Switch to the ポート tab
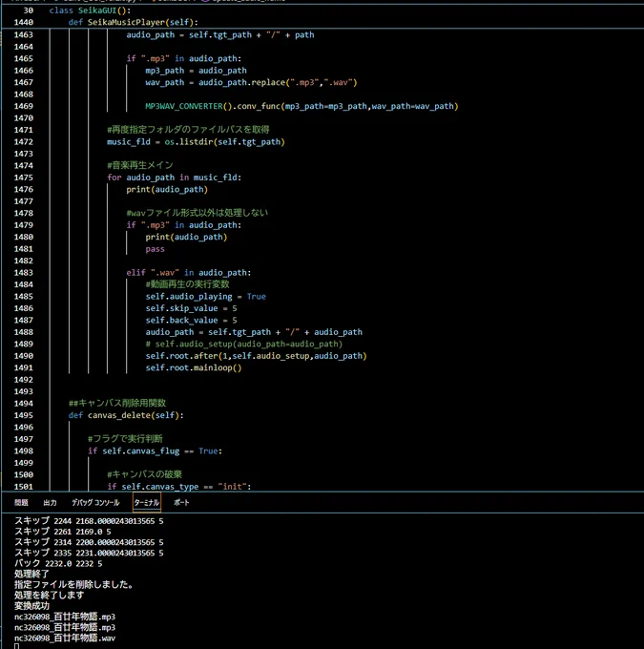This screenshot has width=644, height=649. tap(181, 502)
